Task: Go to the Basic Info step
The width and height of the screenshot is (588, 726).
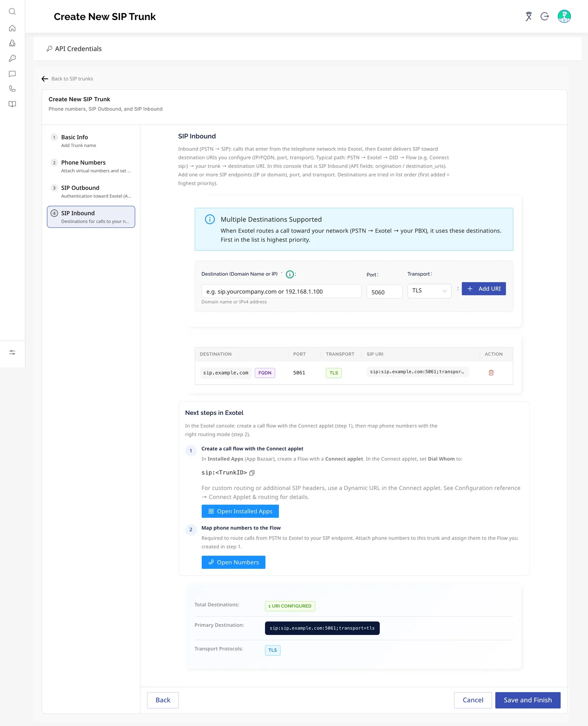Action: 91,141
